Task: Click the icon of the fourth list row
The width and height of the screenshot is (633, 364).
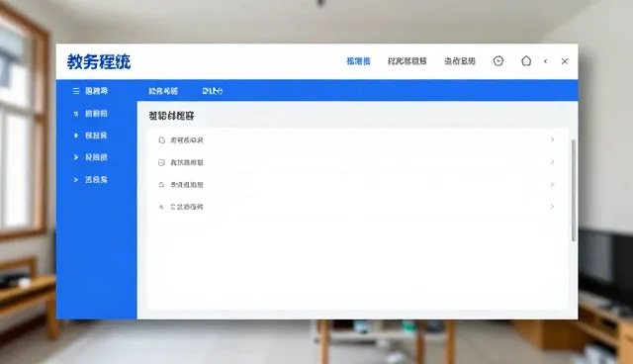Action: click(161, 207)
